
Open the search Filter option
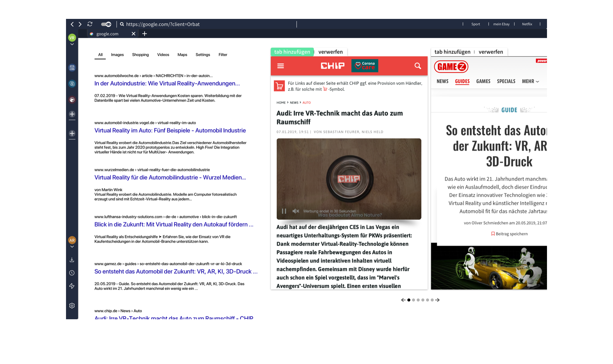coord(223,55)
